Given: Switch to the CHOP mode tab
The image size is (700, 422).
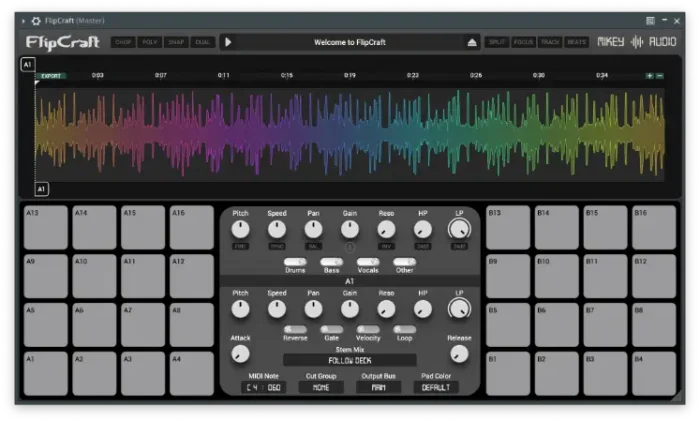Looking at the screenshot, I should [123, 42].
